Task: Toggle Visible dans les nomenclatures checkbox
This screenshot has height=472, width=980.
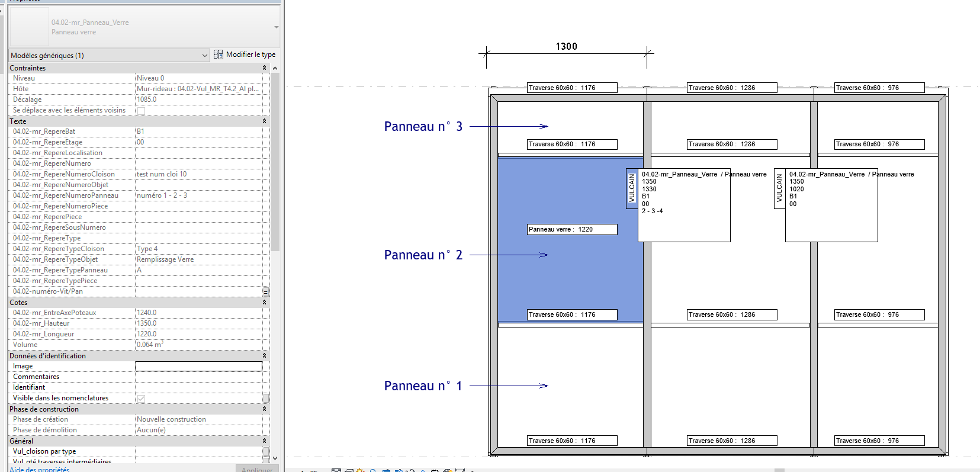Action: [142, 399]
